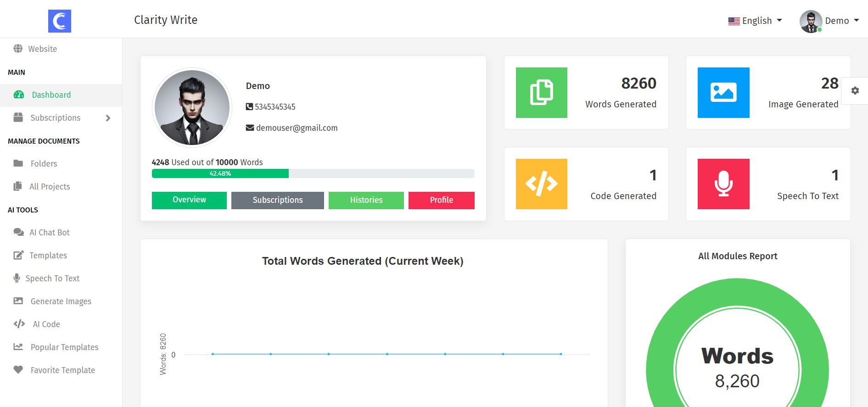Click the Clarity Write logo icon
868x407 pixels.
60,21
